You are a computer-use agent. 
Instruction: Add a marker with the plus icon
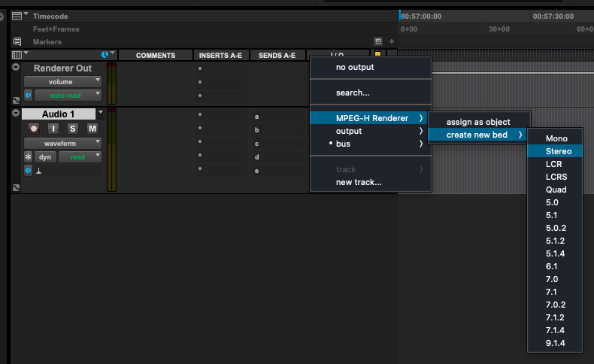pyautogui.click(x=392, y=41)
